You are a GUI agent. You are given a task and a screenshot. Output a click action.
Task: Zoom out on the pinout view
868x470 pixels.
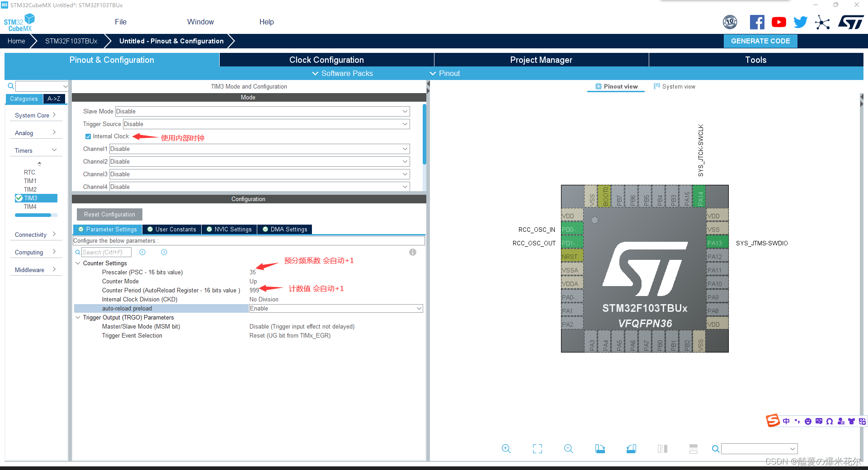569,449
